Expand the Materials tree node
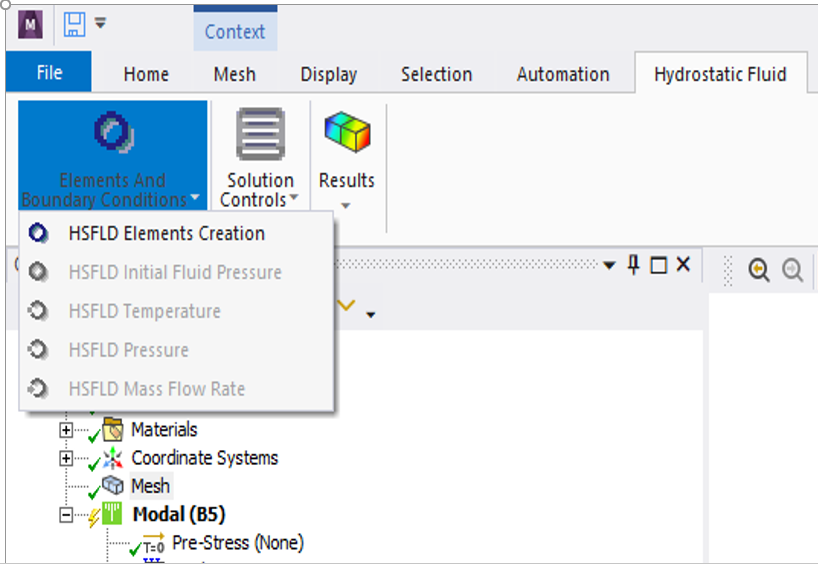The height and width of the screenshot is (564, 818). pos(66,430)
